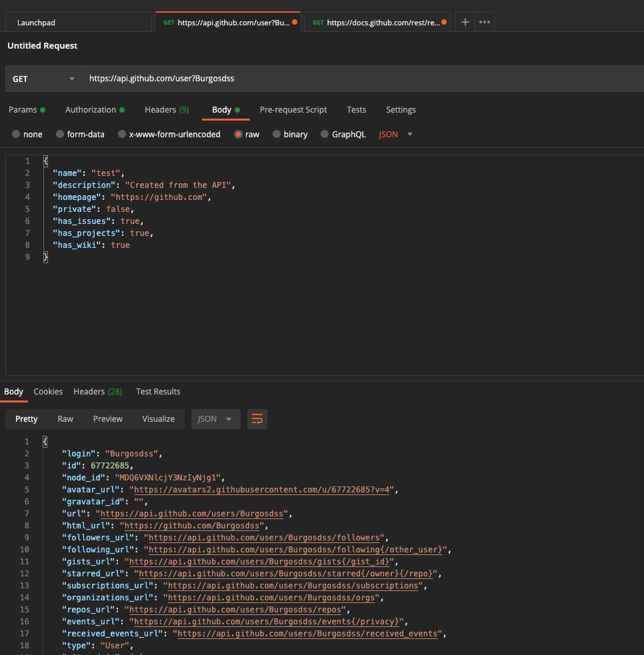Open the following_url link
The height and width of the screenshot is (655, 644).
[295, 550]
